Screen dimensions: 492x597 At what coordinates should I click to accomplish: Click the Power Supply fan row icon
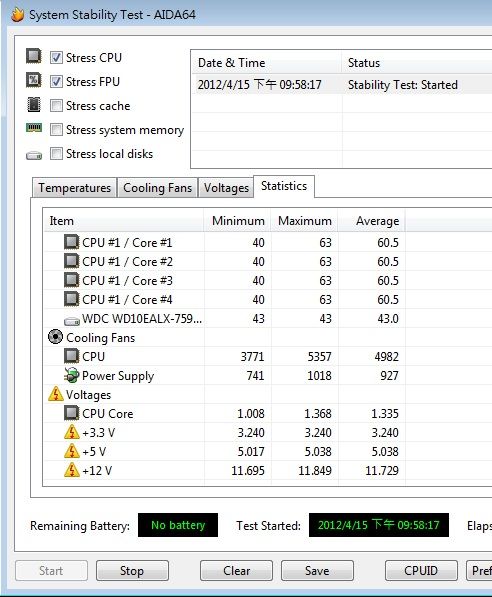[72, 375]
